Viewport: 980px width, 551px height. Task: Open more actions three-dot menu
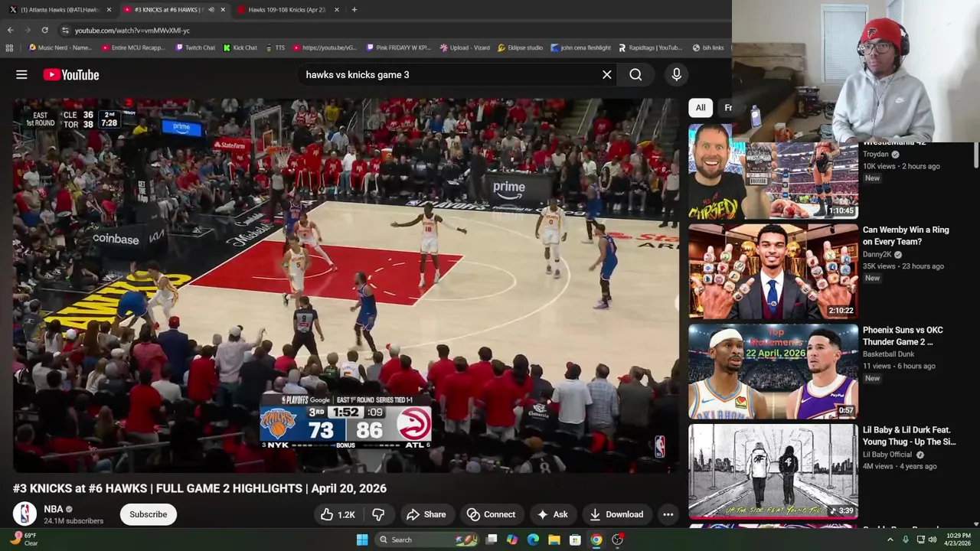pos(668,514)
